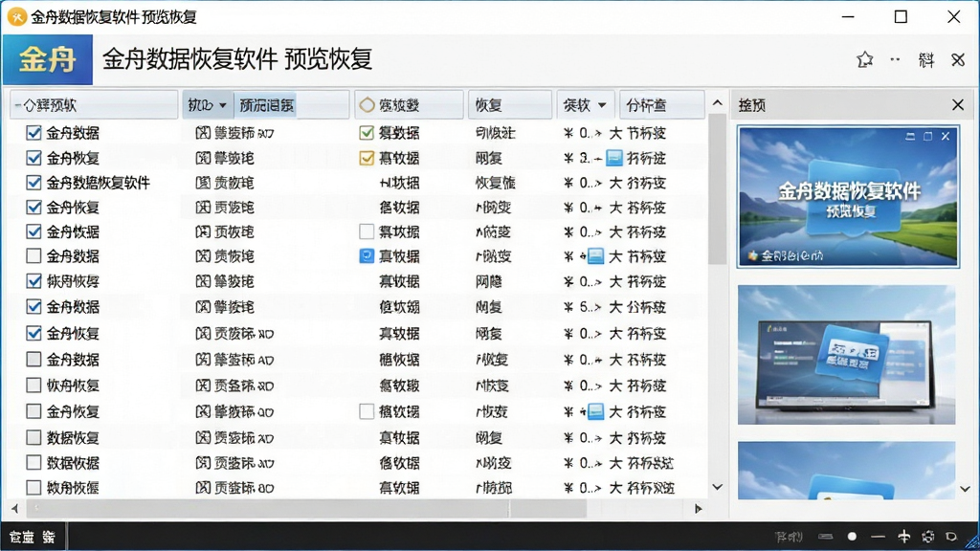The width and height of the screenshot is (980, 551).
Task: Click the glyph icon beside the header's X icon
Action: (x=926, y=60)
